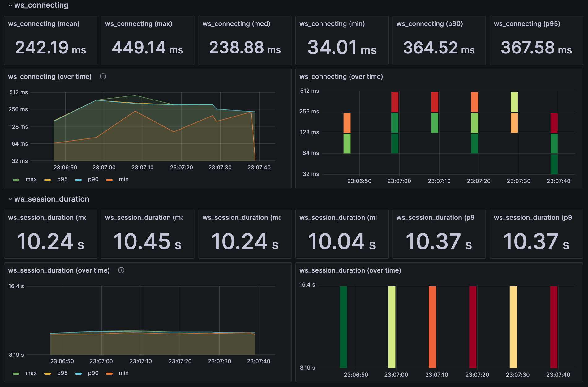Viewport: 588px width, 387px height.
Task: Open the ws_connecting (mean) panel title menu
Action: click(44, 24)
